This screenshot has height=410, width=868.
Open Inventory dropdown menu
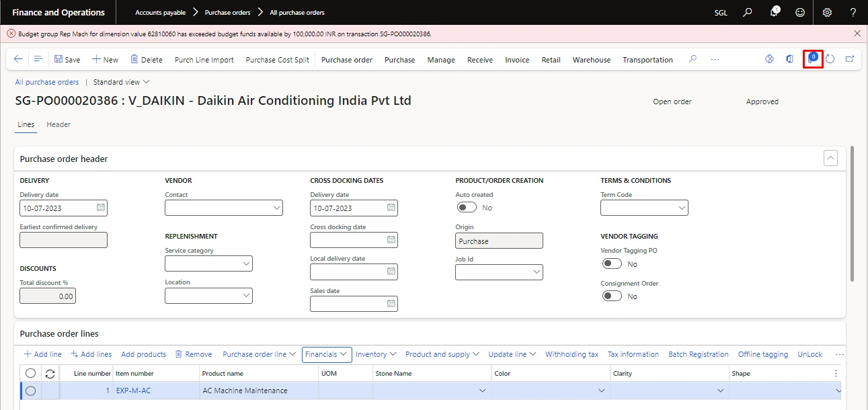(x=376, y=354)
